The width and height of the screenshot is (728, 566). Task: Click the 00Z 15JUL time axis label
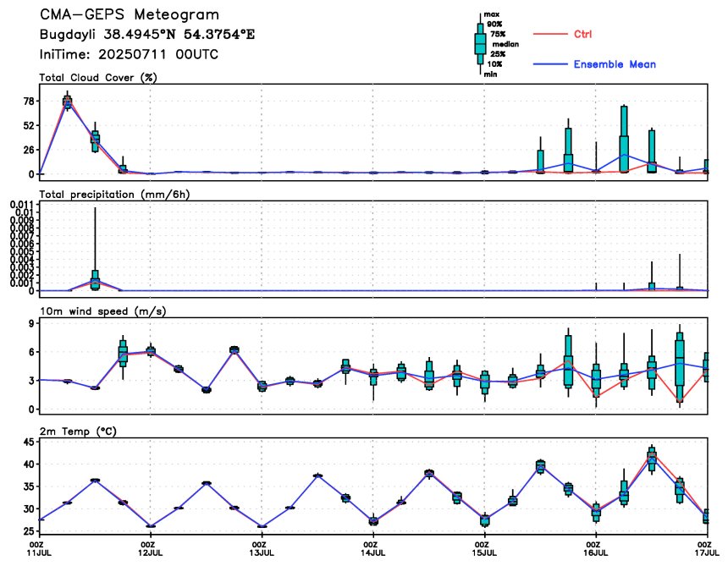[485, 548]
